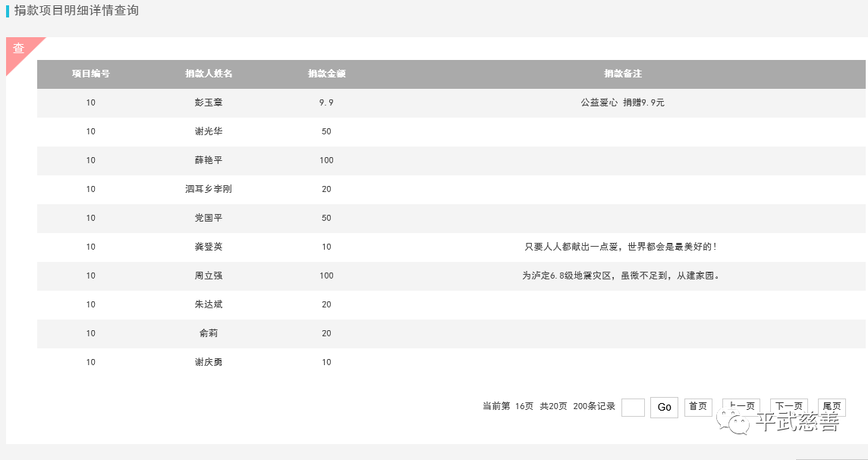
Task: Click the Go page jump button
Action: pos(664,408)
